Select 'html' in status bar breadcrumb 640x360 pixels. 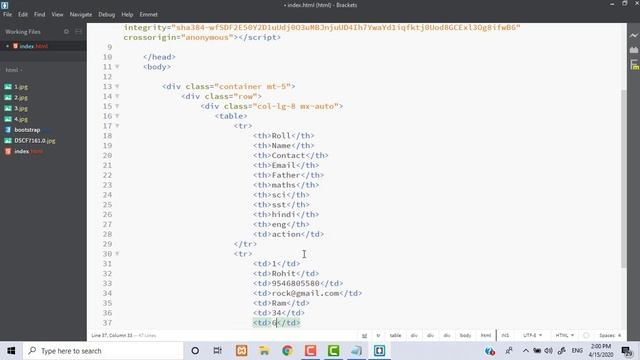click(x=486, y=335)
